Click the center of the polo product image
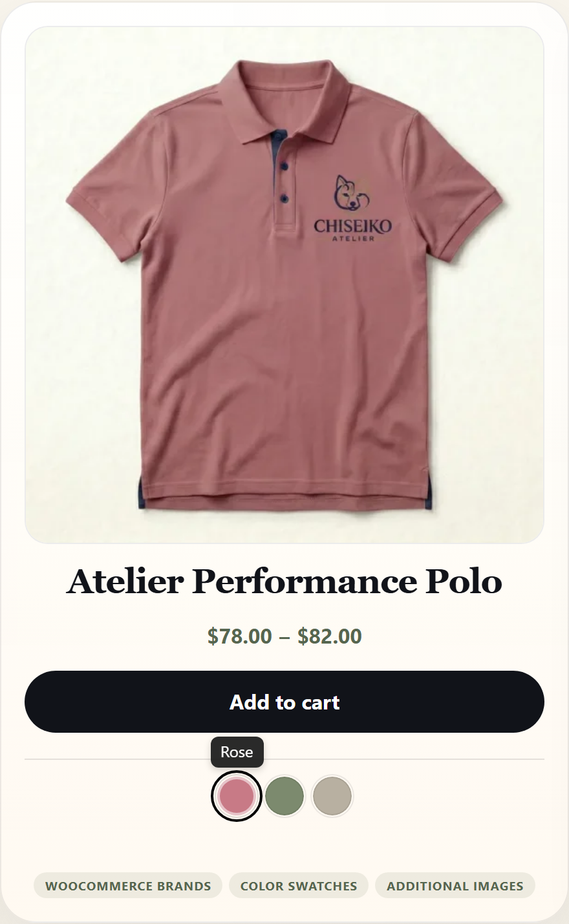Image resolution: width=569 pixels, height=924 pixels. (284, 285)
